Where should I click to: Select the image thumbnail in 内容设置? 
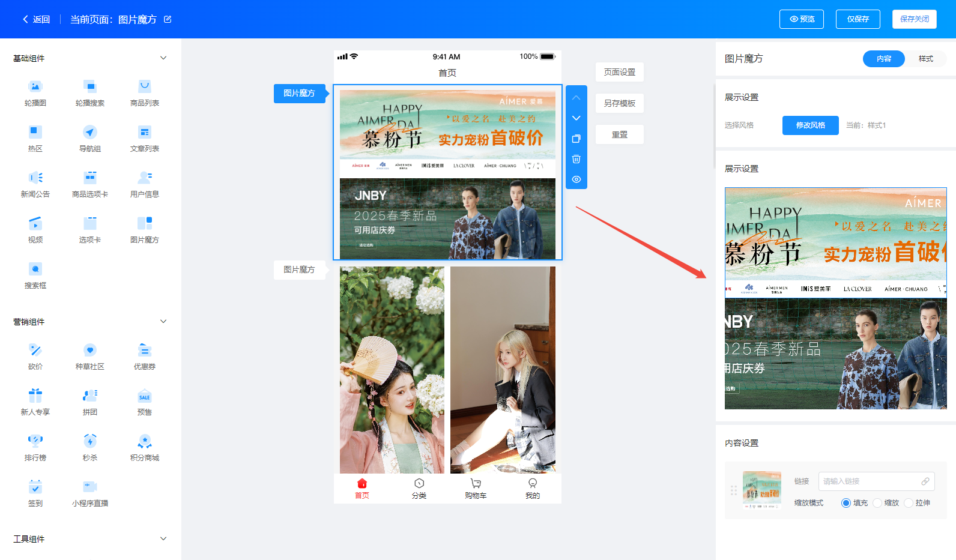762,490
